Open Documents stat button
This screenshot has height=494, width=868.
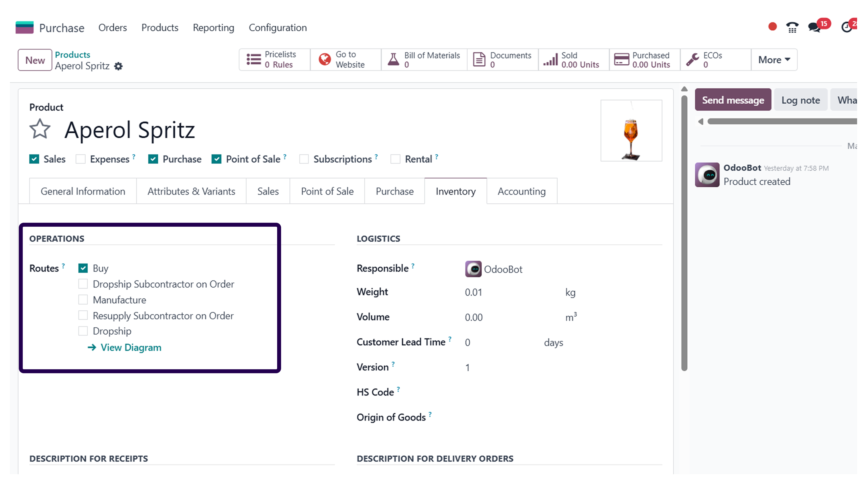pyautogui.click(x=503, y=60)
